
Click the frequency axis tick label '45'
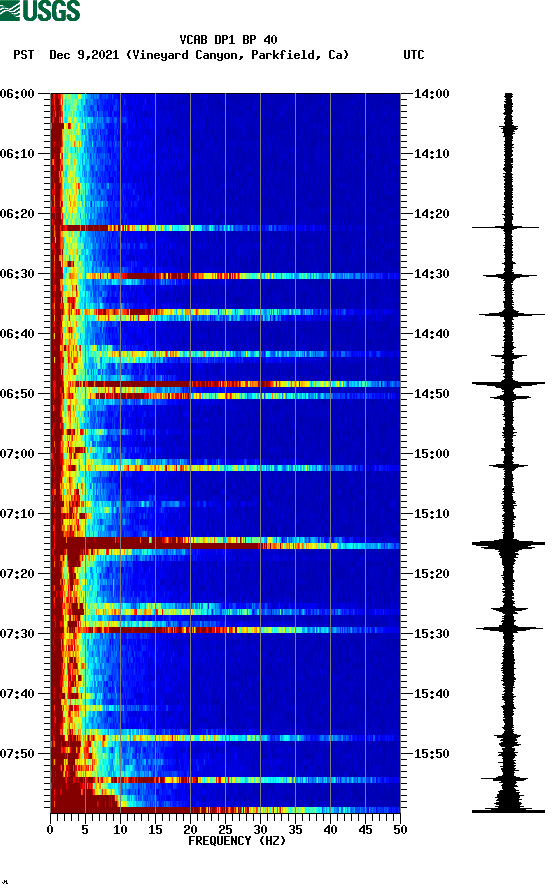365,830
